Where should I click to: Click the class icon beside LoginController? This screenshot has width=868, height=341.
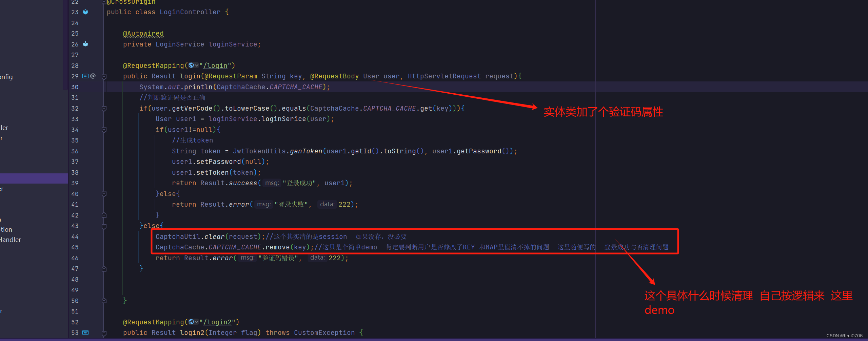coord(85,12)
